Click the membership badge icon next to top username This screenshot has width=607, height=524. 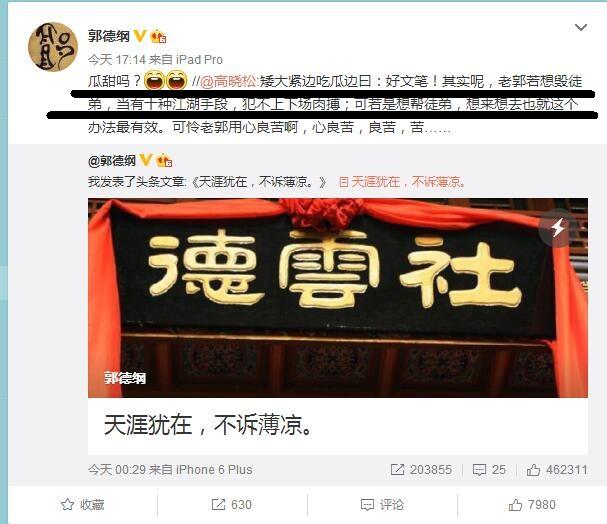tap(158, 36)
